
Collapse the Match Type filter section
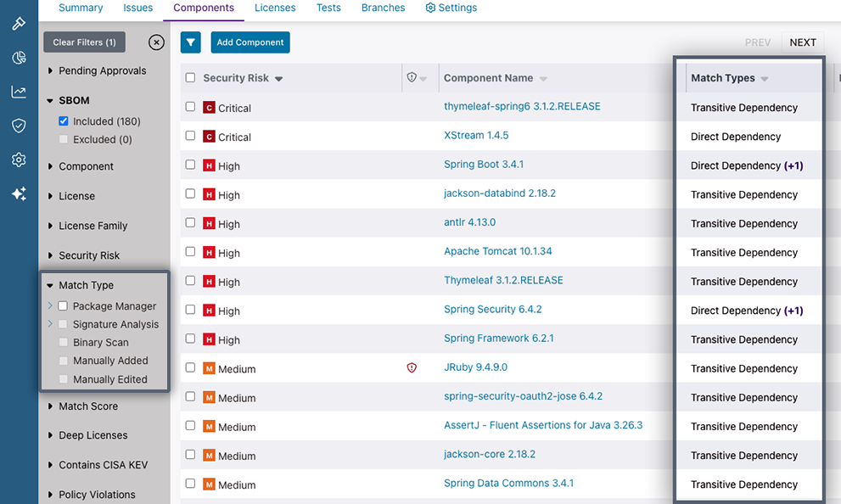point(50,285)
